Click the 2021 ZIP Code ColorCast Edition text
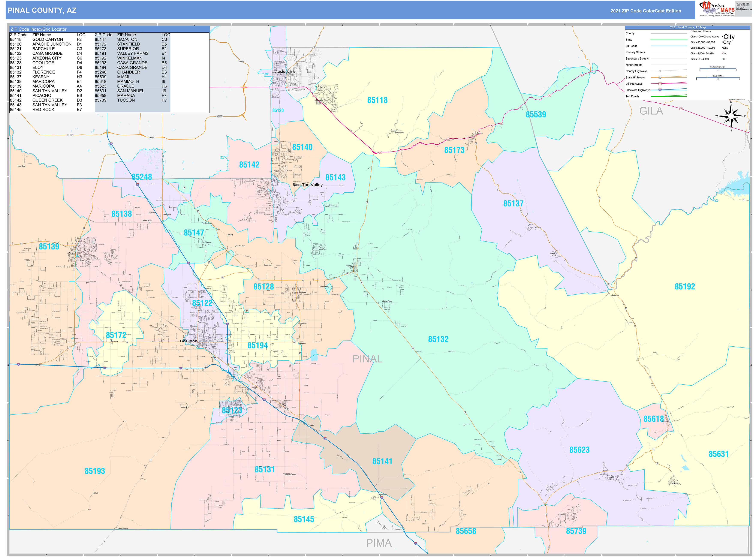756x557 pixels. click(x=645, y=11)
